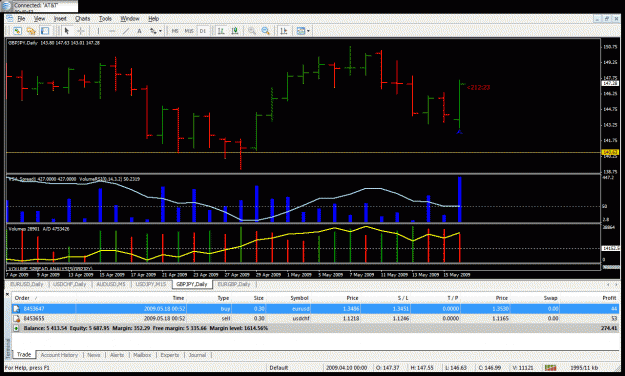Select the crosshair tool
Screen dimensions: 625x376
[80, 31]
